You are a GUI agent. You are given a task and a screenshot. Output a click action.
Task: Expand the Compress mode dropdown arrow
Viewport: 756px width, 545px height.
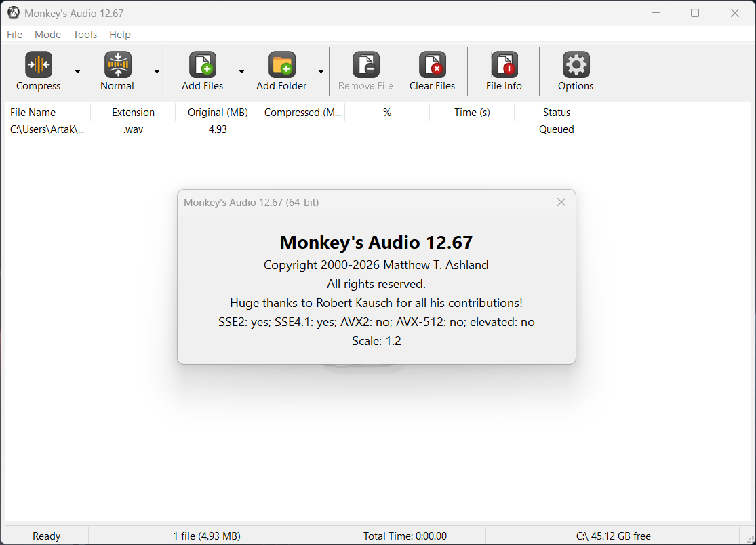[77, 71]
